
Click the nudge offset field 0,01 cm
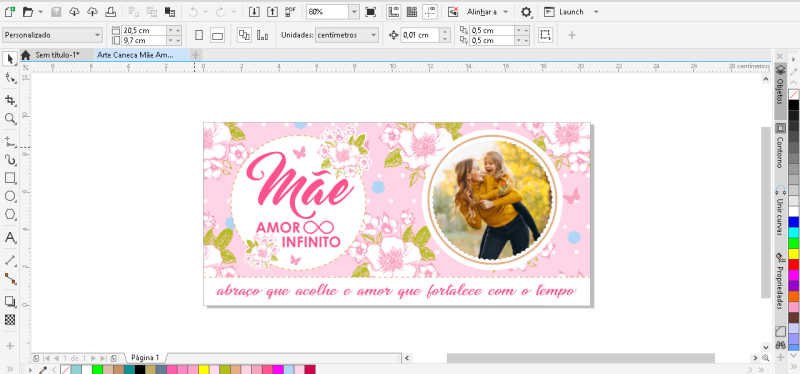coord(420,35)
